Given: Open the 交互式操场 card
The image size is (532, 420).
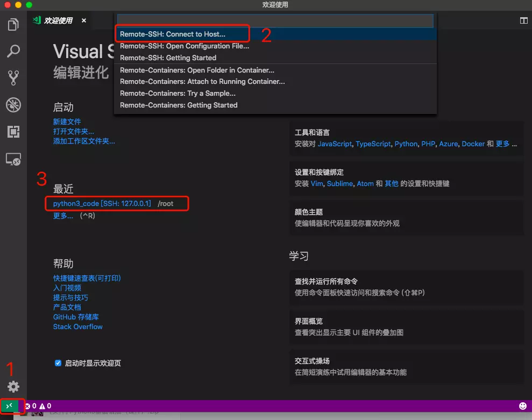Looking at the screenshot, I should click(x=407, y=366).
